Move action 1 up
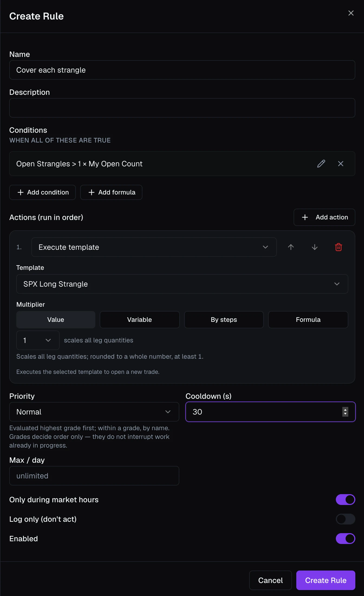 click(291, 247)
